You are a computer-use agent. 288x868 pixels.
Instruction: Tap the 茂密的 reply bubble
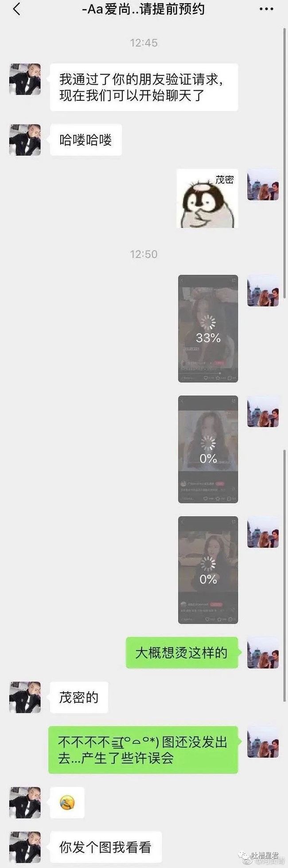[79, 697]
